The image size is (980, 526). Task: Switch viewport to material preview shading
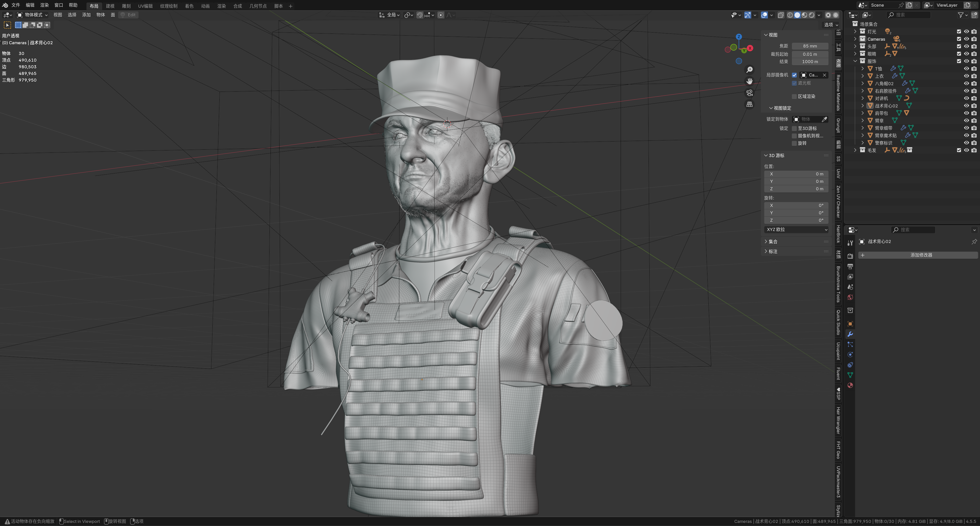(x=804, y=15)
